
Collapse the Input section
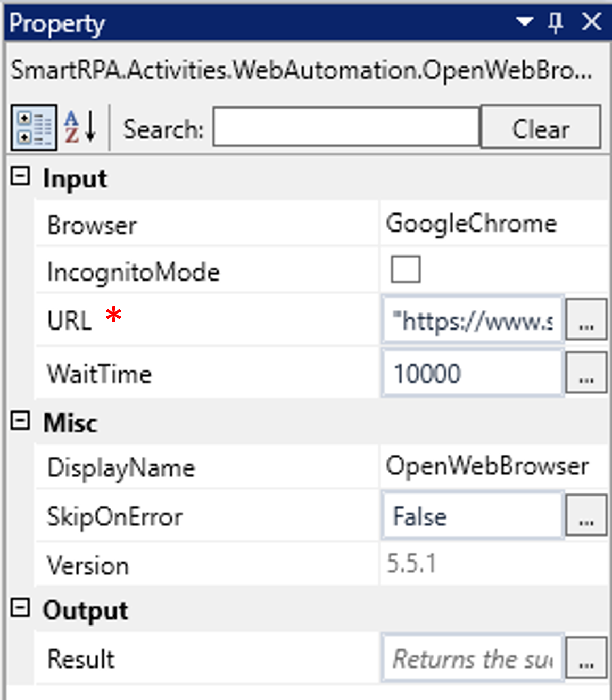[20, 176]
